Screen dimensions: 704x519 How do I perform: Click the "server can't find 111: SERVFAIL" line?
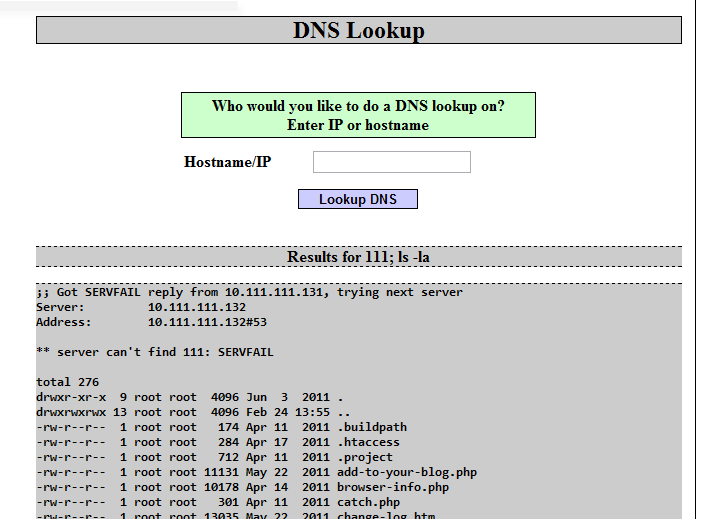coord(155,352)
